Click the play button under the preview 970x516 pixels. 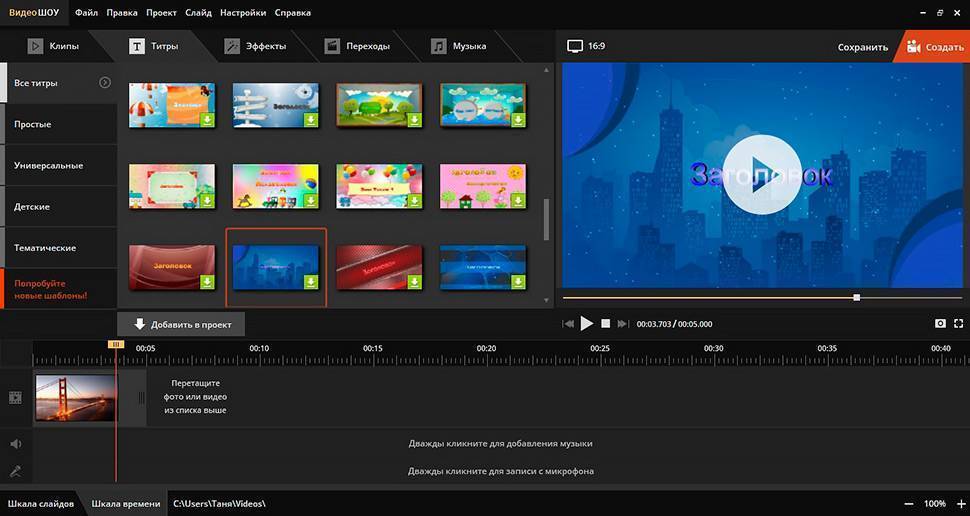pos(587,324)
